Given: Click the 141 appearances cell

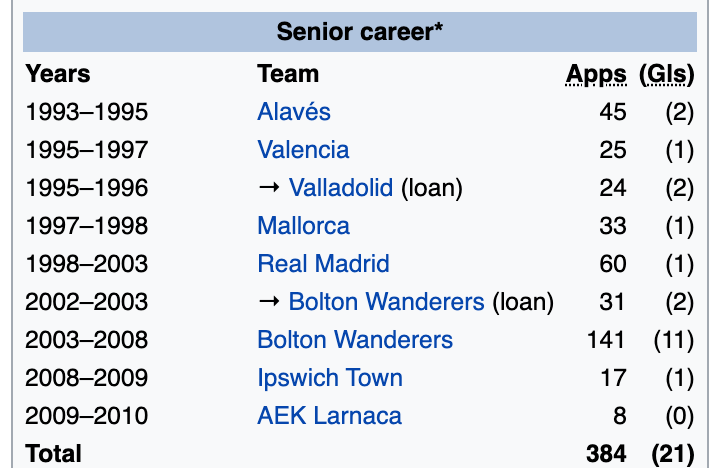Looking at the screenshot, I should (x=606, y=339).
